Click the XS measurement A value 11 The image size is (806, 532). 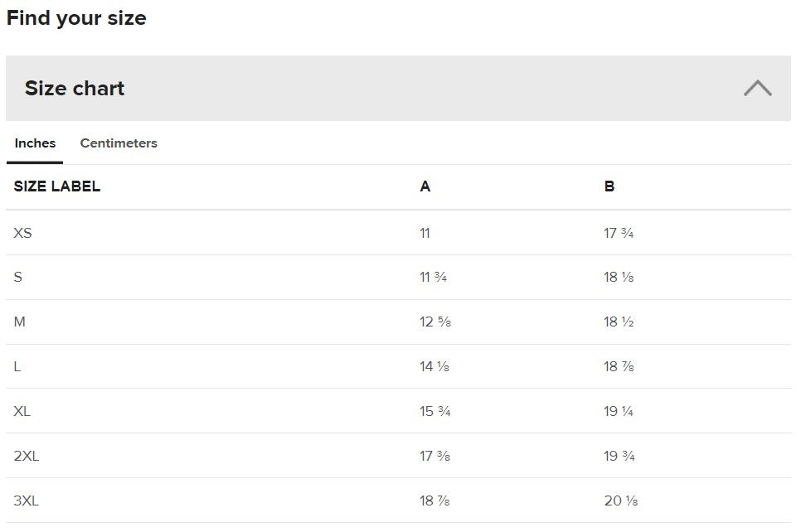point(425,233)
